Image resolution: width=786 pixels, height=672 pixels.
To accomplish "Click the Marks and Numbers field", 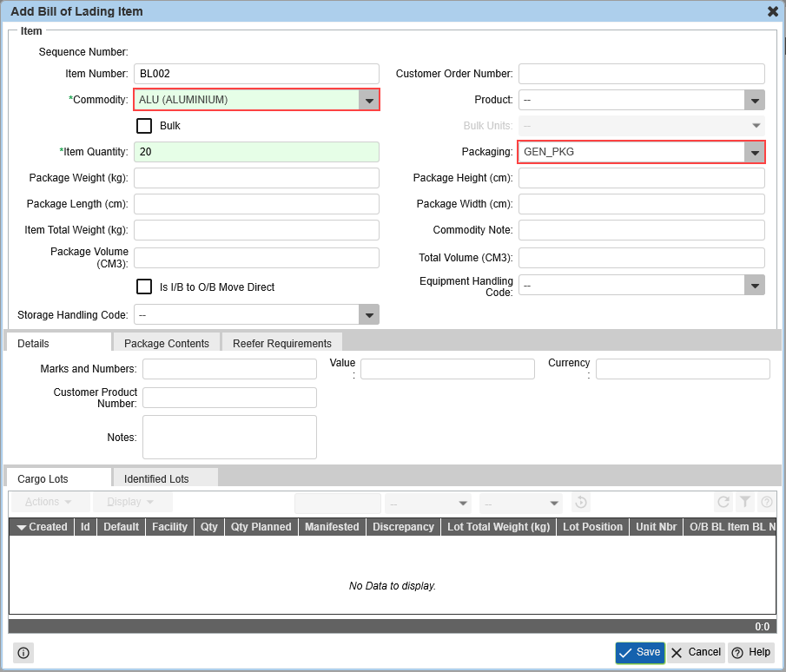I will point(229,369).
